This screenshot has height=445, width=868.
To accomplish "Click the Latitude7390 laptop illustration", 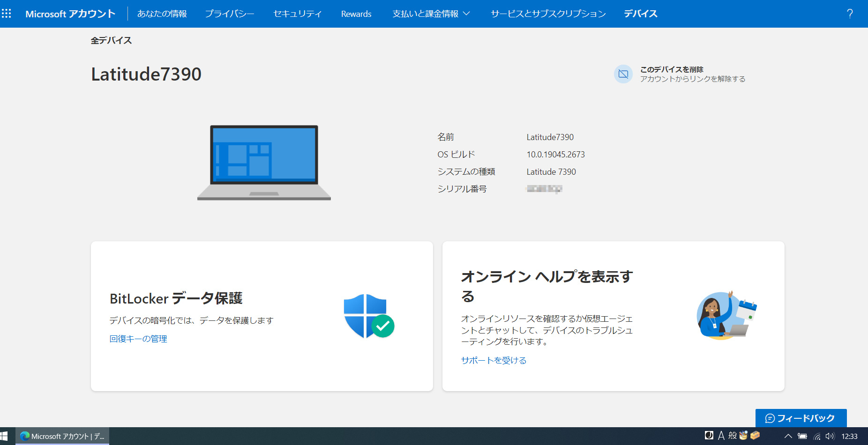I will (264, 163).
